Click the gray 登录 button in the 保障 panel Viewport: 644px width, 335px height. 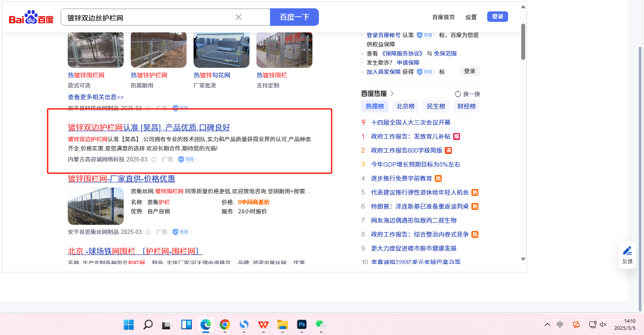[x=470, y=71]
